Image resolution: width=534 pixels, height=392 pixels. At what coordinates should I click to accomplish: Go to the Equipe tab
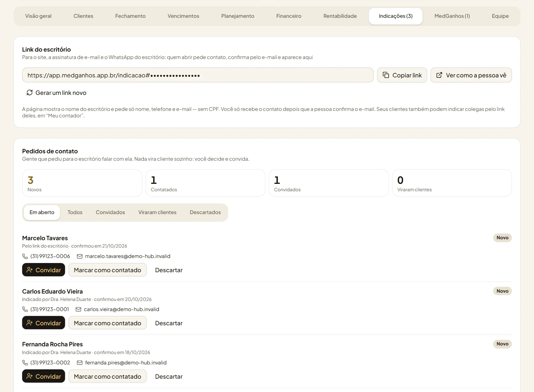[500, 16]
